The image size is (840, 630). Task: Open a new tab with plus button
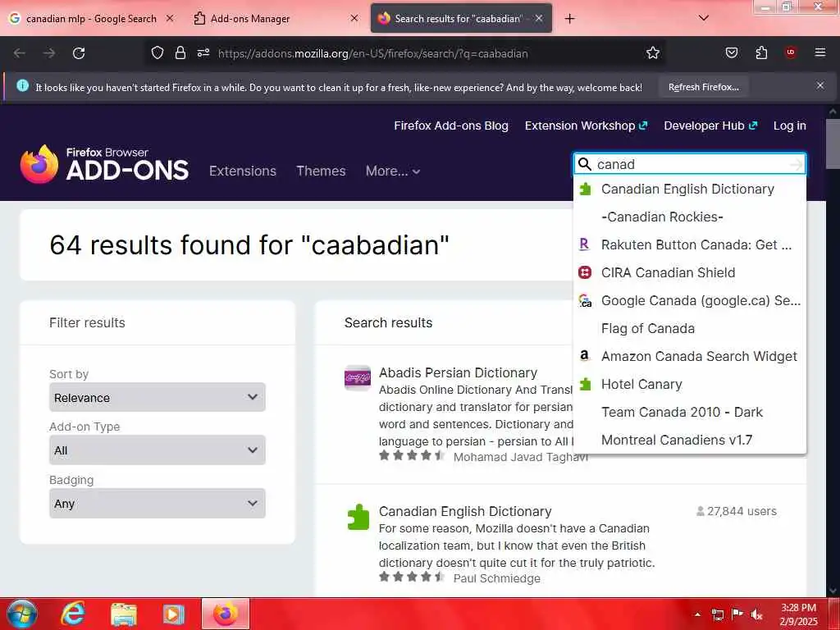(x=569, y=19)
